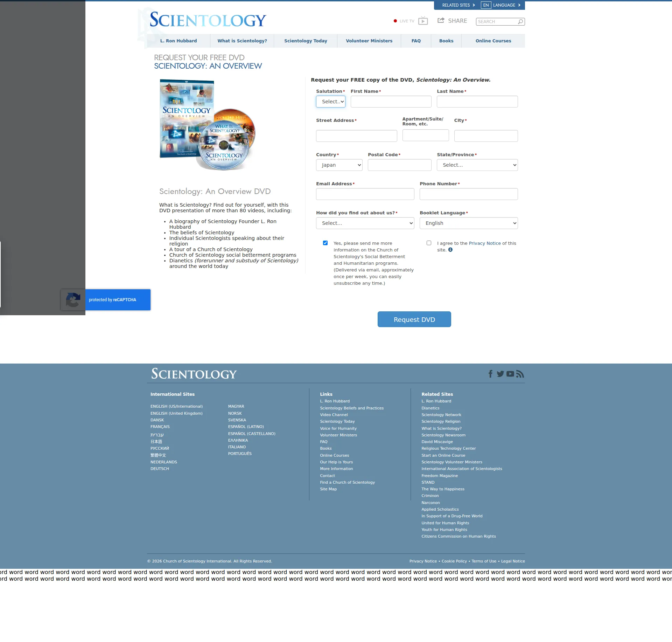Click the Phone Number input field
672x642 pixels.
coord(469,194)
